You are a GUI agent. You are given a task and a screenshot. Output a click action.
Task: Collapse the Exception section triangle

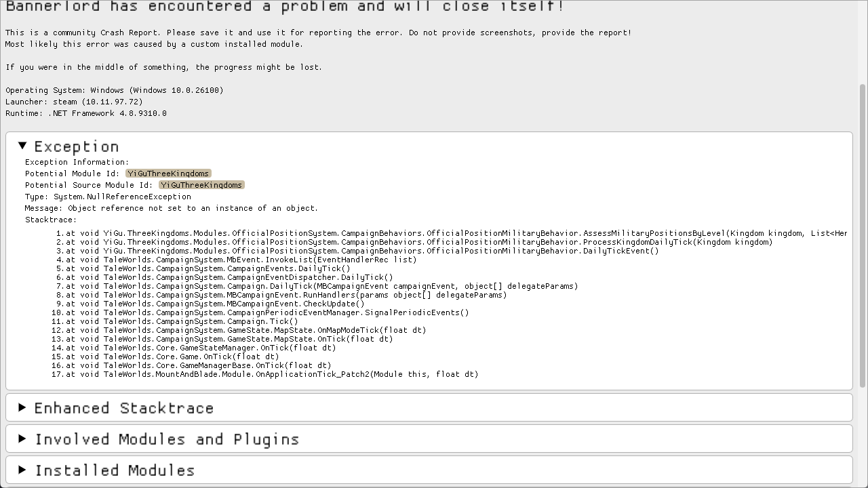pos(22,146)
